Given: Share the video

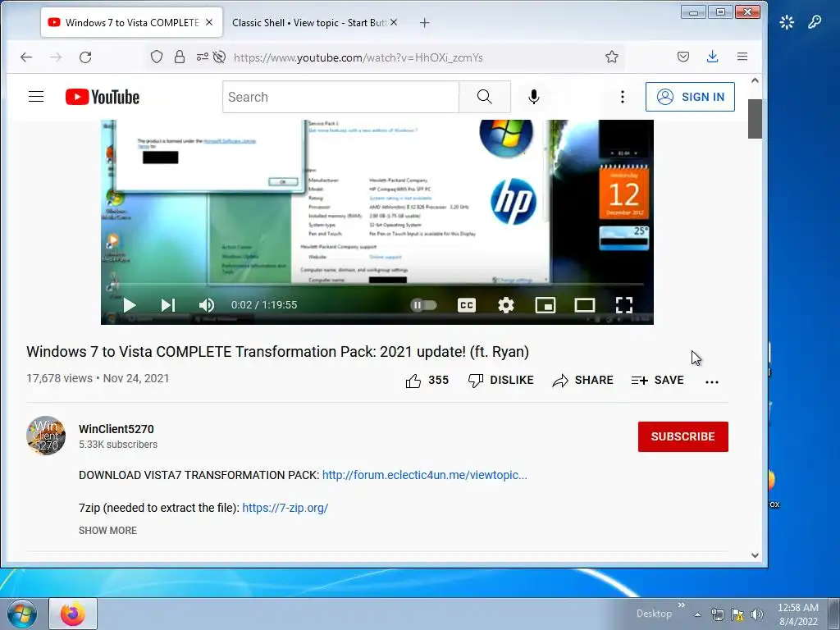Looking at the screenshot, I should point(583,381).
